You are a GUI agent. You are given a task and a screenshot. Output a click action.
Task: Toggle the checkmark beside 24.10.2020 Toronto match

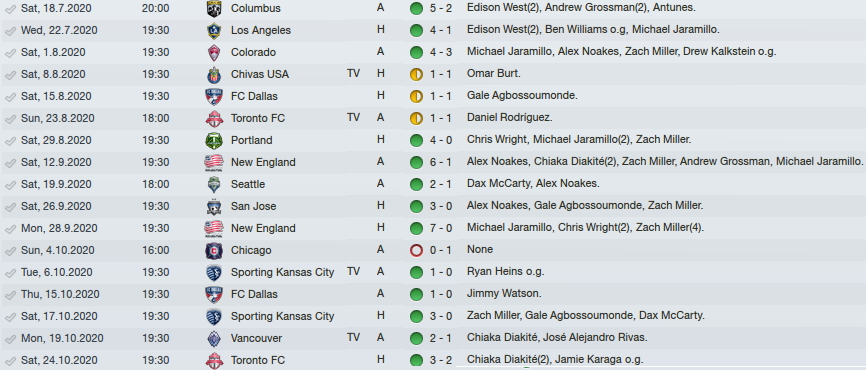(x=10, y=361)
